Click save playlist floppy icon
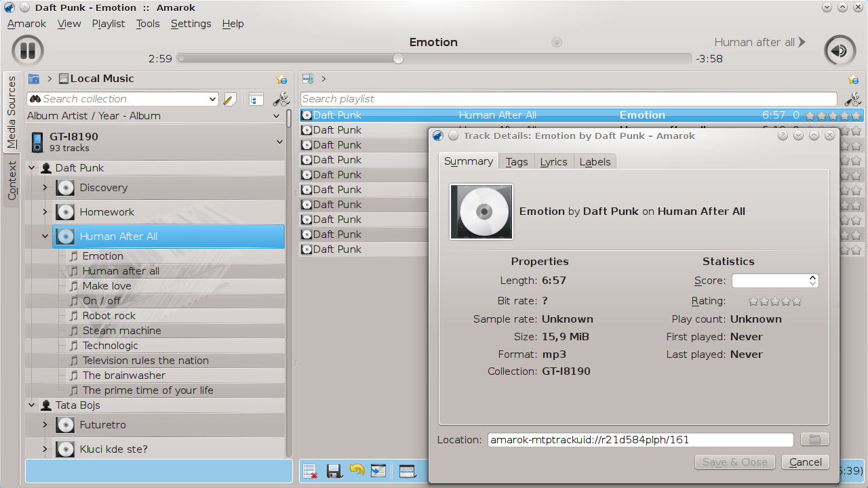 [334, 470]
